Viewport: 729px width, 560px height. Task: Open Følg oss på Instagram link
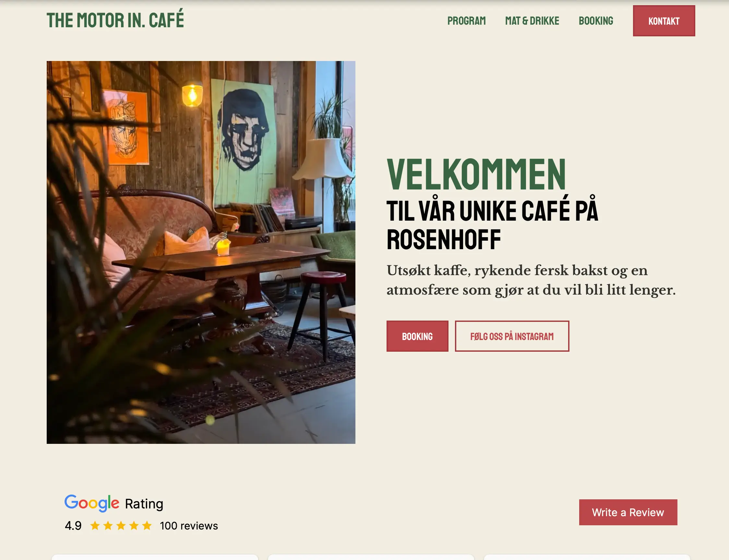[x=512, y=336]
